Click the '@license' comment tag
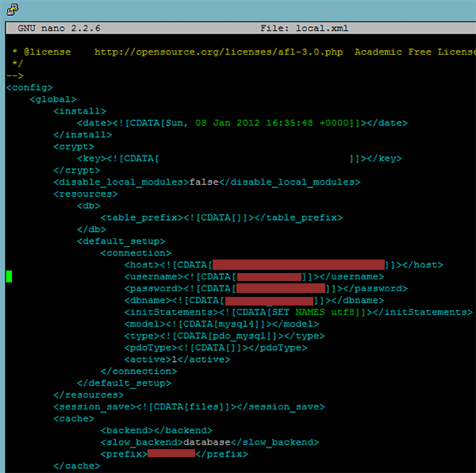The height and width of the screenshot is (473, 476). pos(48,52)
